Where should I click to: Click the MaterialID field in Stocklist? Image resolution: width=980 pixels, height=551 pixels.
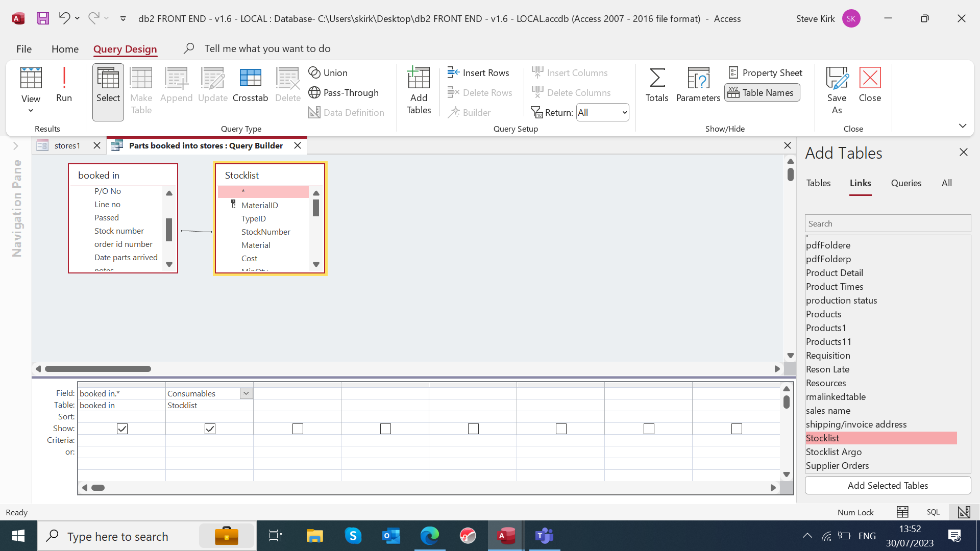(259, 205)
